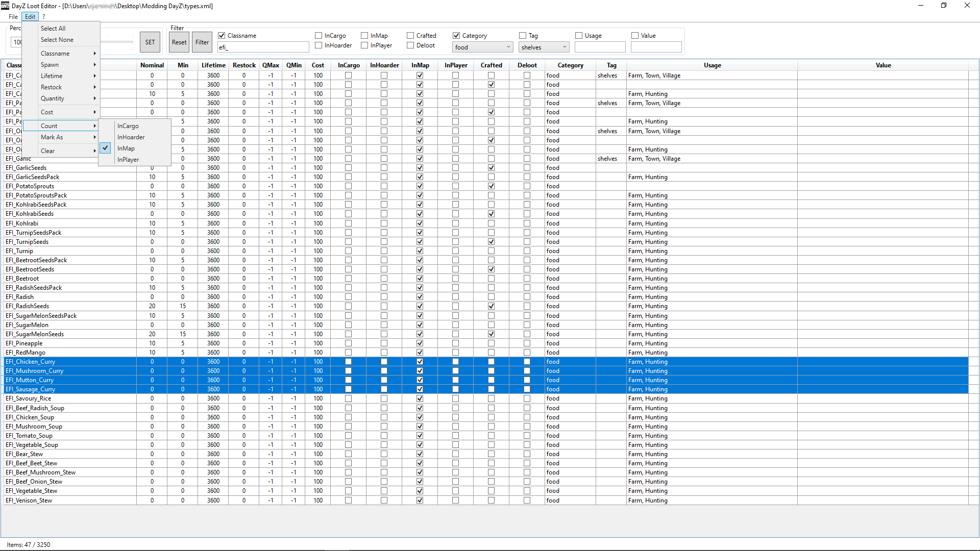
Task: Open the Edit menu
Action: pos(31,17)
